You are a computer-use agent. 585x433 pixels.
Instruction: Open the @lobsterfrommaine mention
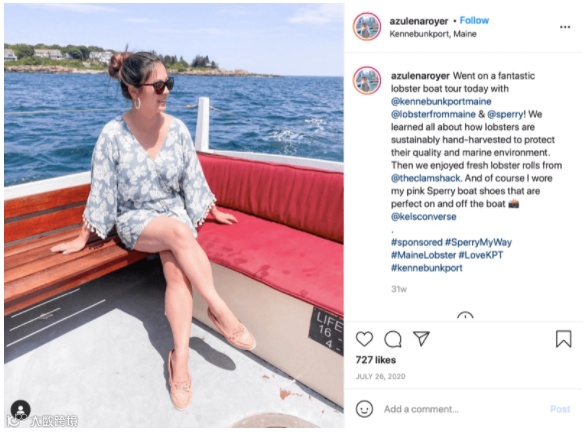(x=433, y=114)
